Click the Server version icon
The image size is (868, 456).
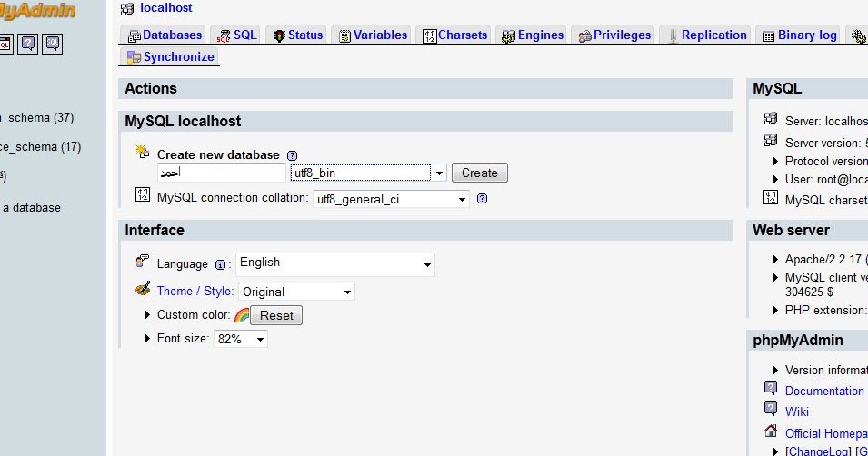coord(771,140)
